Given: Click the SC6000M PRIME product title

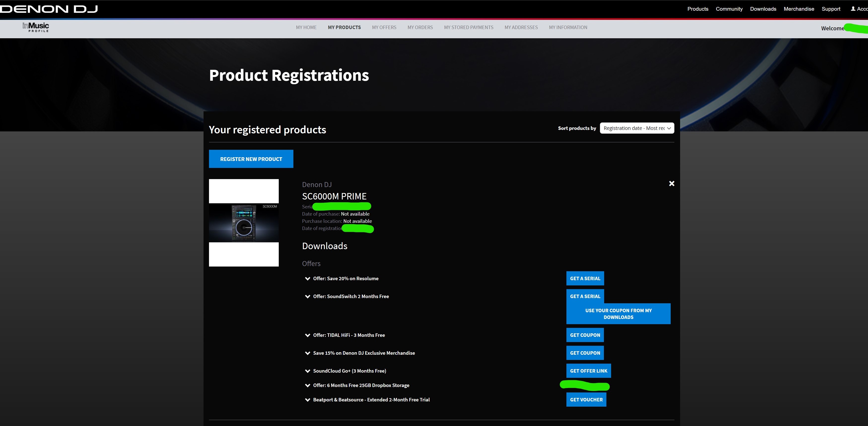Looking at the screenshot, I should tap(334, 196).
